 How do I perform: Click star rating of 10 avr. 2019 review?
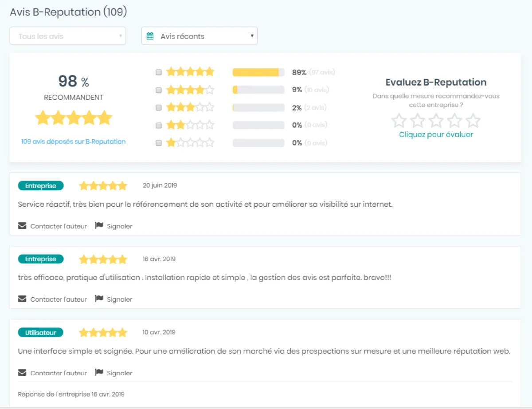[103, 332]
